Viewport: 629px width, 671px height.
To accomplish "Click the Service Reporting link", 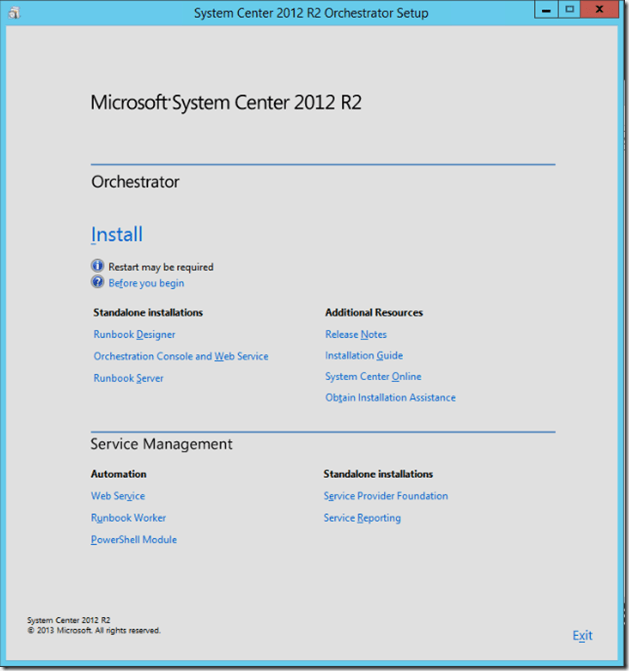I will click(x=362, y=518).
